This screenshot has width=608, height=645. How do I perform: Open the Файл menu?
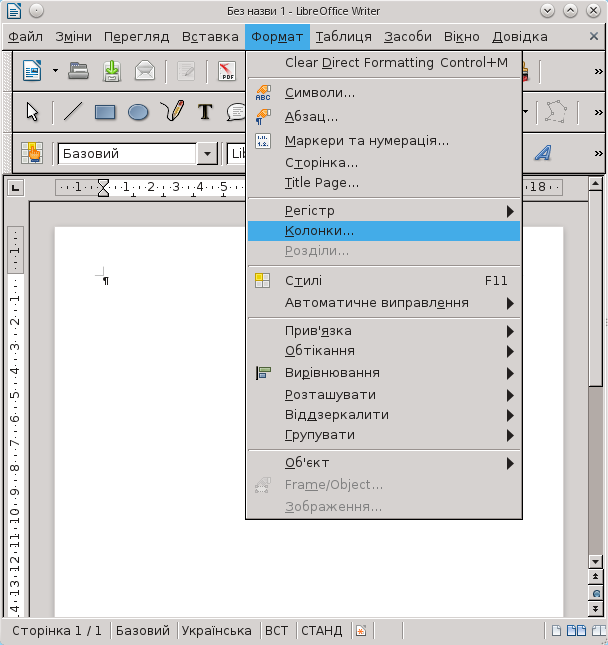click(x=26, y=37)
